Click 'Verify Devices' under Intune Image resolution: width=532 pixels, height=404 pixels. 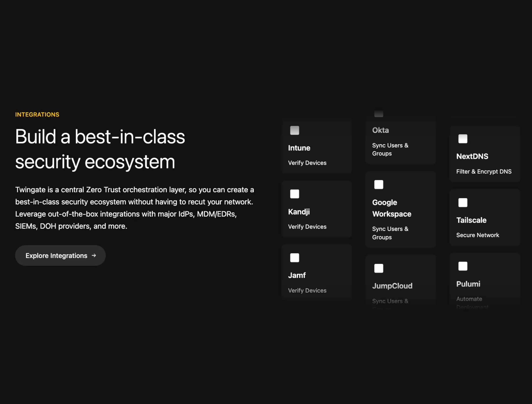[x=307, y=163]
